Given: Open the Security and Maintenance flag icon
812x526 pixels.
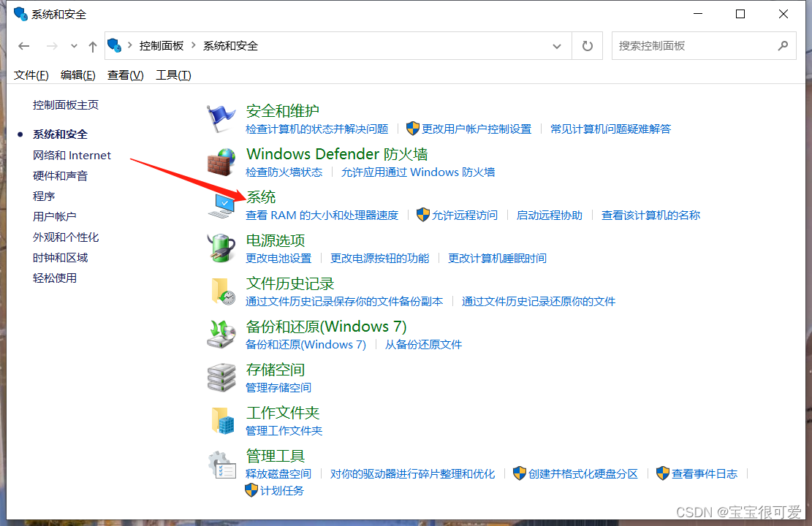Looking at the screenshot, I should [221, 118].
